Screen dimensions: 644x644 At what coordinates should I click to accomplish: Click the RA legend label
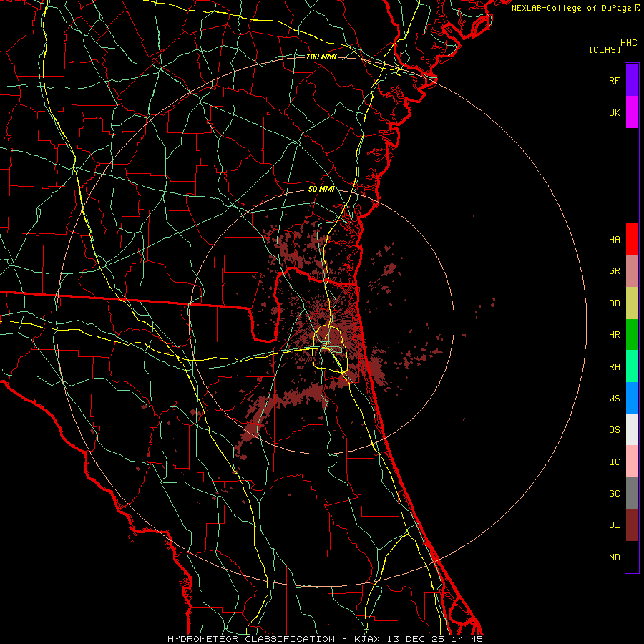coord(614,367)
